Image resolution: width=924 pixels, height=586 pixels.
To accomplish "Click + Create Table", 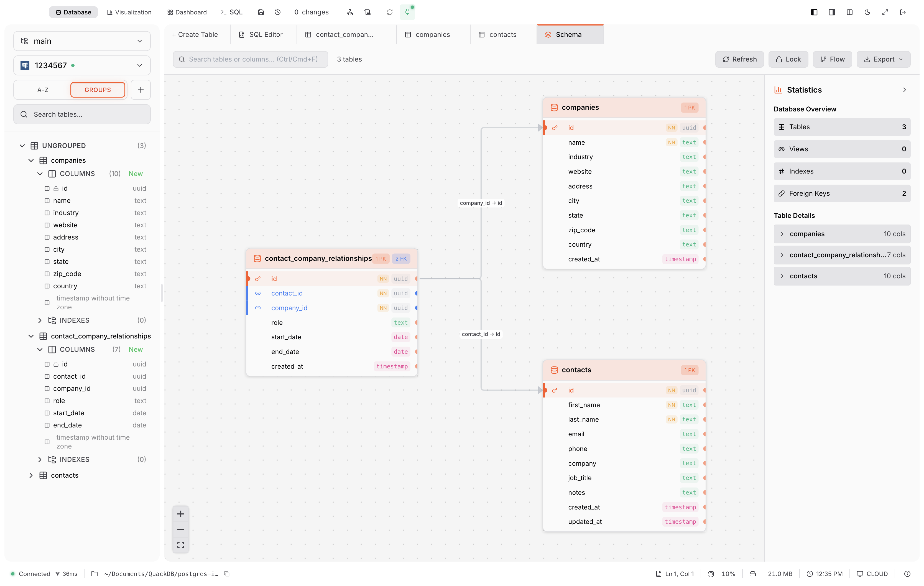I will click(195, 35).
